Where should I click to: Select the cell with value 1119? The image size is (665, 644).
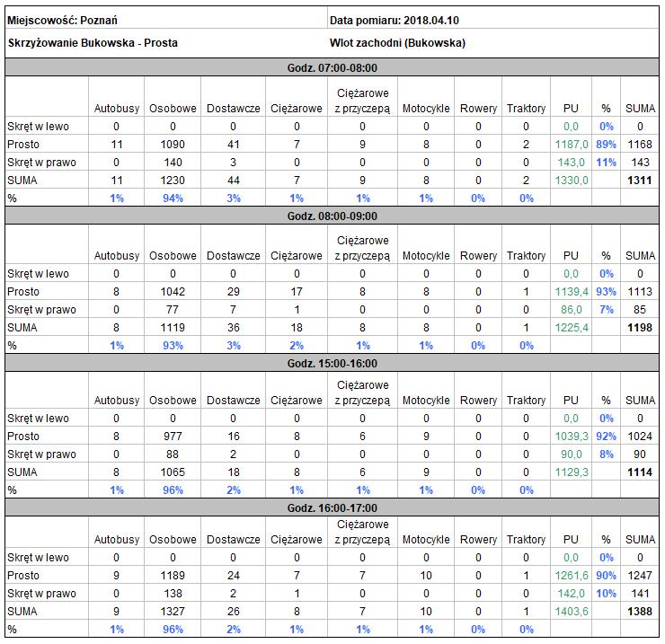click(x=173, y=327)
